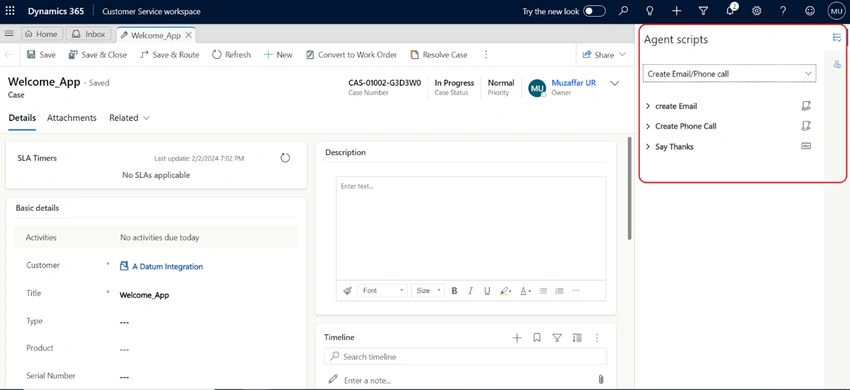The height and width of the screenshot is (390, 850).
Task: Open the second side rail icon below Agent scripts
Action: (837, 65)
